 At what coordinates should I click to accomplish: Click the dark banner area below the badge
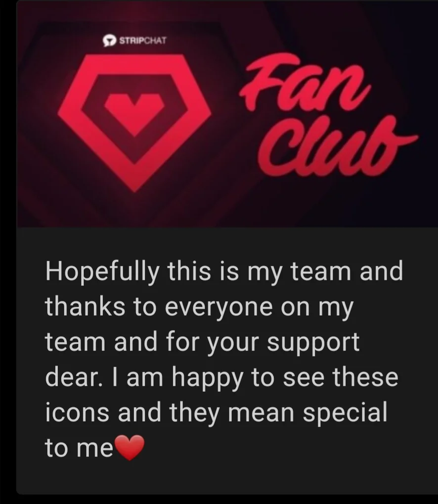[x=135, y=211]
